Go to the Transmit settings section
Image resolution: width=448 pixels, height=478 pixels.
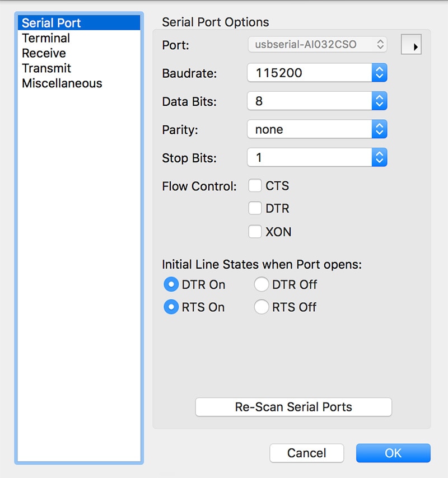pos(46,68)
